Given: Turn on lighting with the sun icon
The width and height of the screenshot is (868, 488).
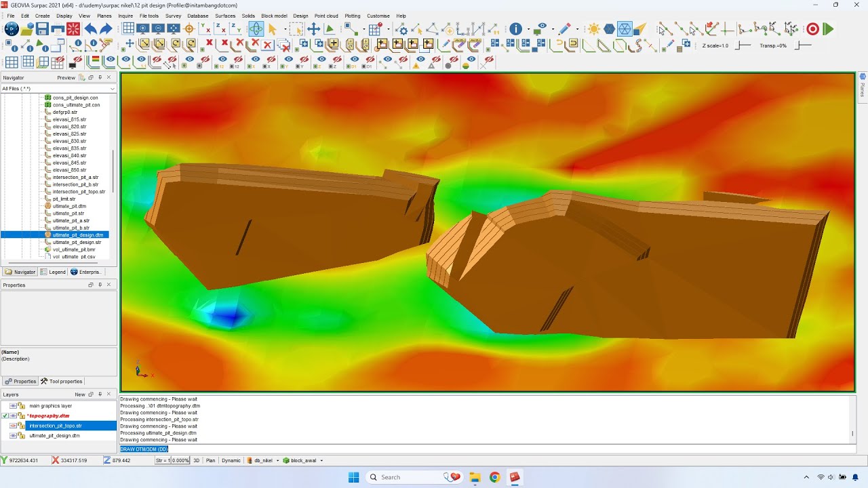Looking at the screenshot, I should 594,28.
